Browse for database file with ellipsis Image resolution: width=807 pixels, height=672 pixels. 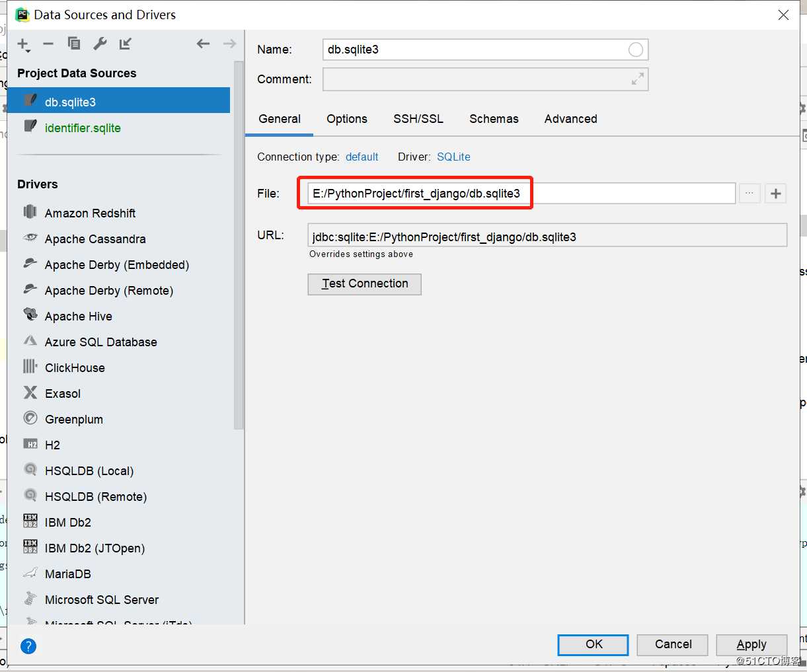coord(749,194)
